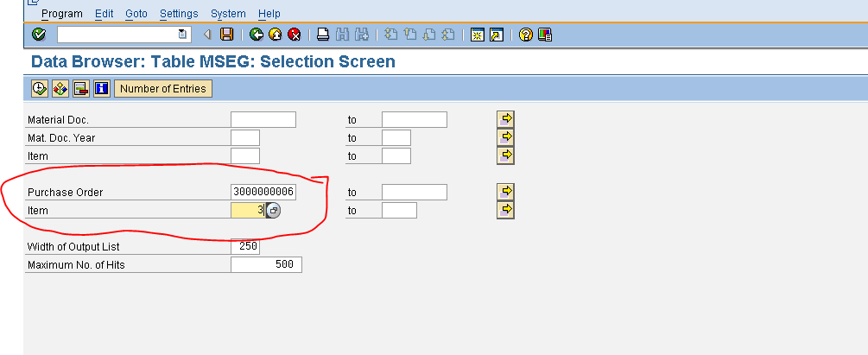The width and height of the screenshot is (868, 355).
Task: Click the Print icon
Action: 323,35
